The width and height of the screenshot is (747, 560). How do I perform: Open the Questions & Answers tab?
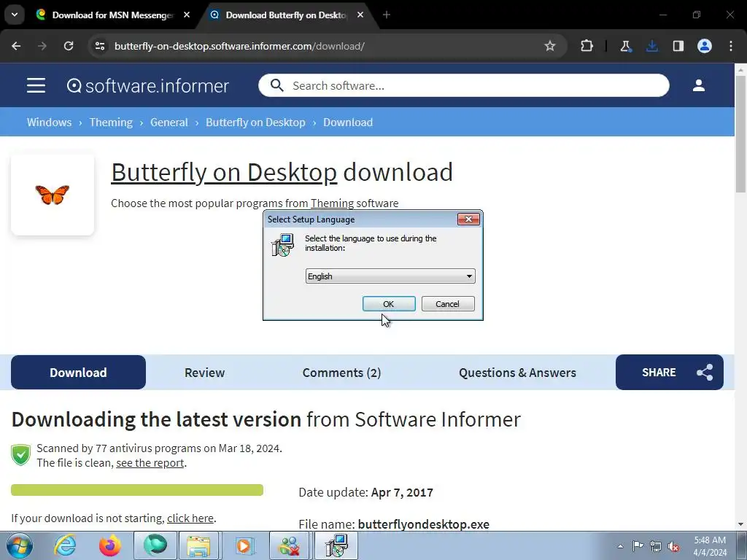(x=517, y=373)
